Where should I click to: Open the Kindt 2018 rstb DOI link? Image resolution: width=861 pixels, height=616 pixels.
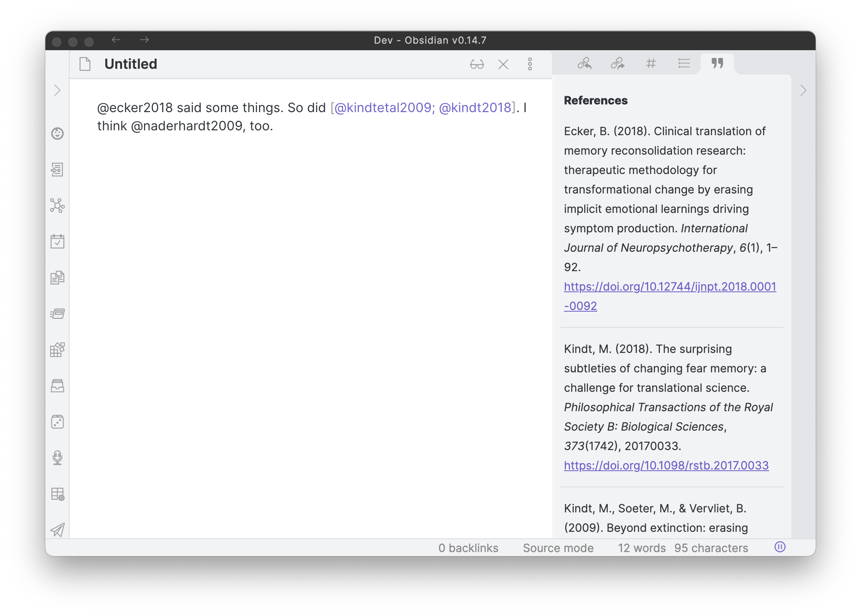pos(666,465)
